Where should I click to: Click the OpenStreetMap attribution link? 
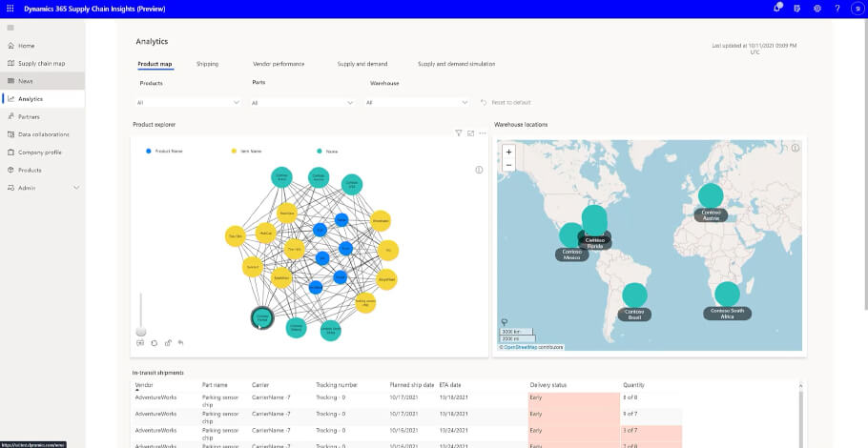[523, 347]
